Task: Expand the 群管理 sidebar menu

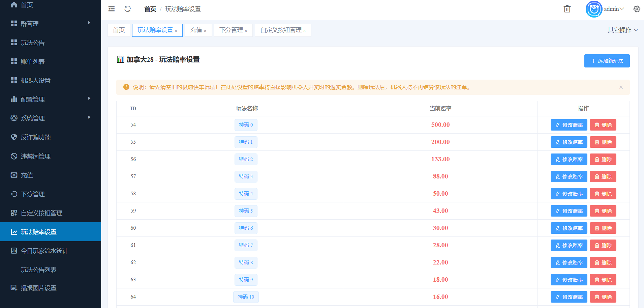Action: 51,24
